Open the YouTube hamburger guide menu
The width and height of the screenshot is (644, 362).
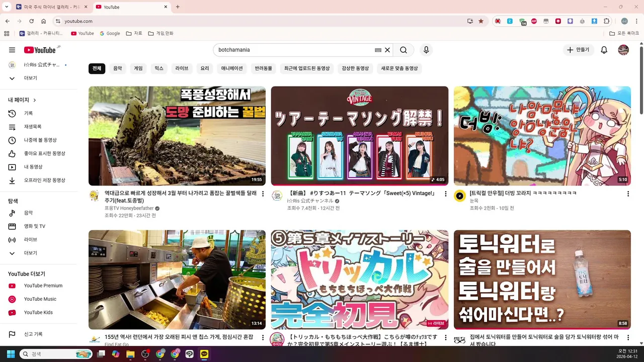12,50
